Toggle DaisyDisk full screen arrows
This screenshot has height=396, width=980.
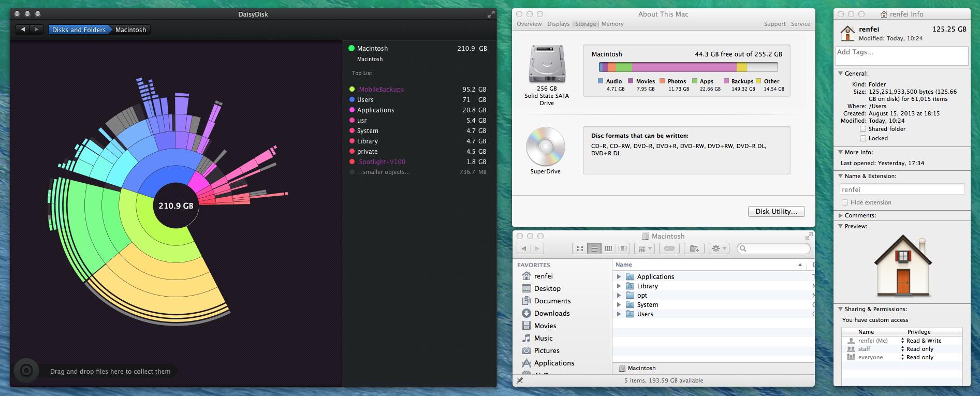tap(491, 14)
